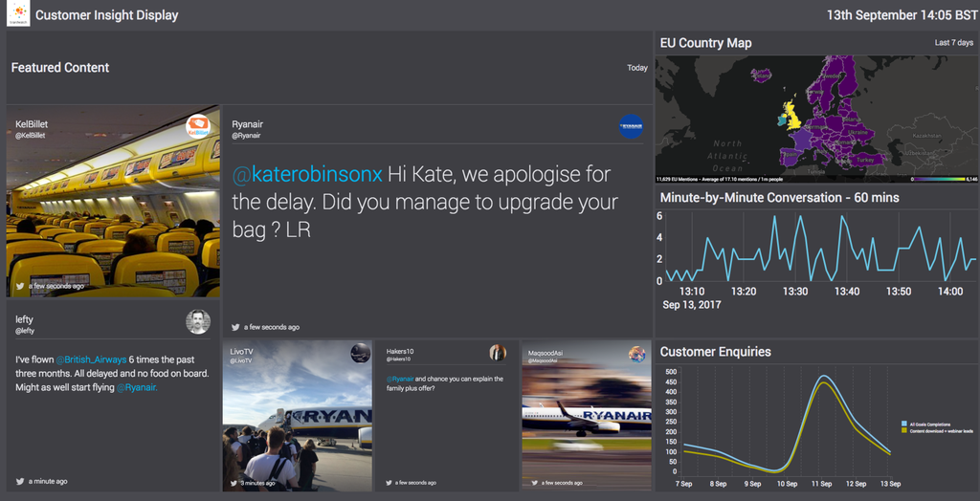Click the Ryanair profile avatar
This screenshot has height=501, width=980.
point(631,126)
